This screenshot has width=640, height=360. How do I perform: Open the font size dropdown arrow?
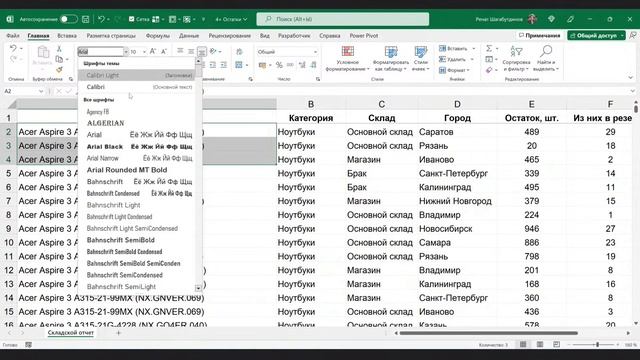[144, 52]
